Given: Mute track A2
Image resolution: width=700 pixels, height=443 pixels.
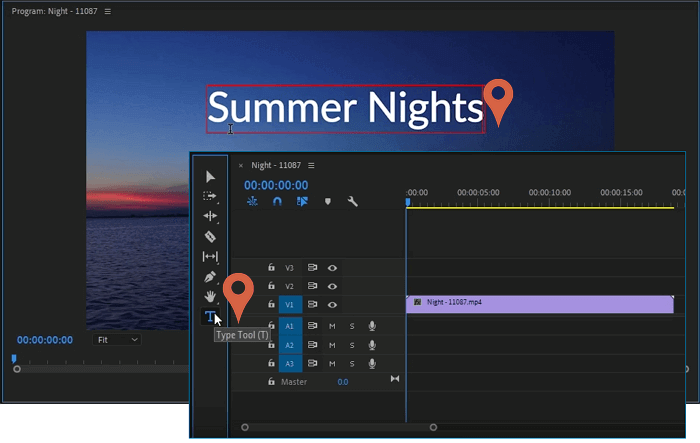Looking at the screenshot, I should coord(332,345).
